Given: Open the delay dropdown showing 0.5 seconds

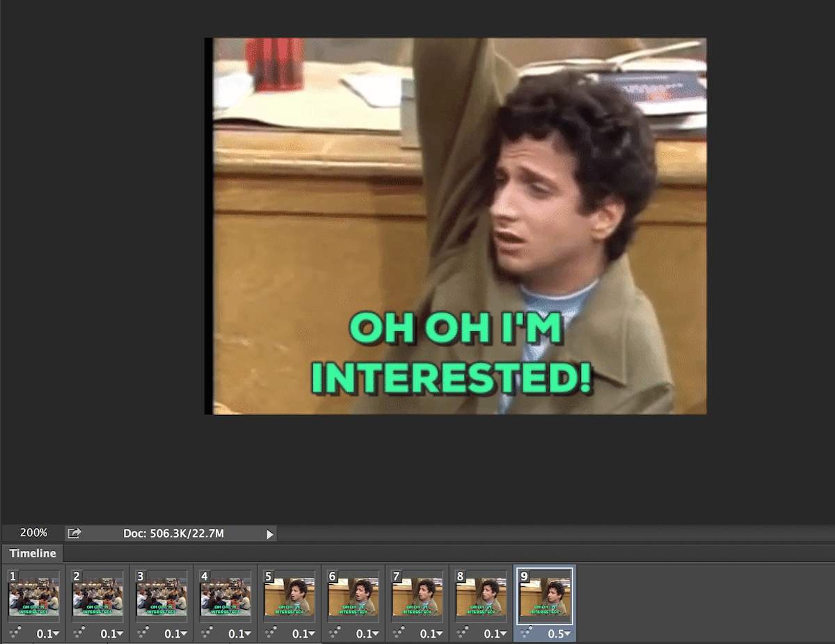Looking at the screenshot, I should tap(558, 633).
